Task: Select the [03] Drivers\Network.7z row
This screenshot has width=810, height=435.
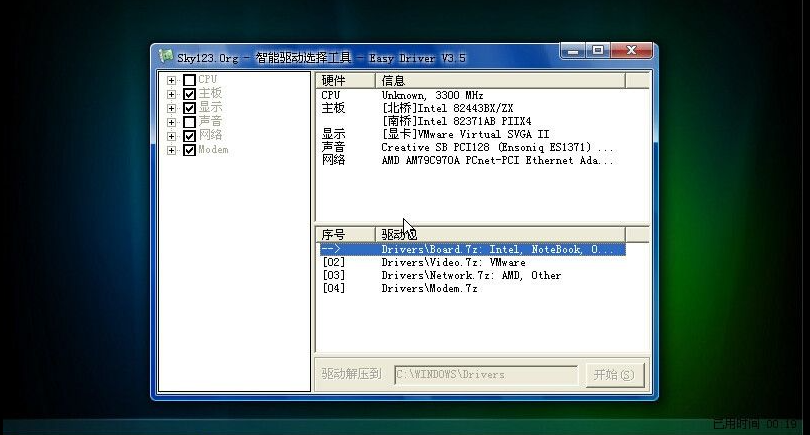Action: click(473, 275)
